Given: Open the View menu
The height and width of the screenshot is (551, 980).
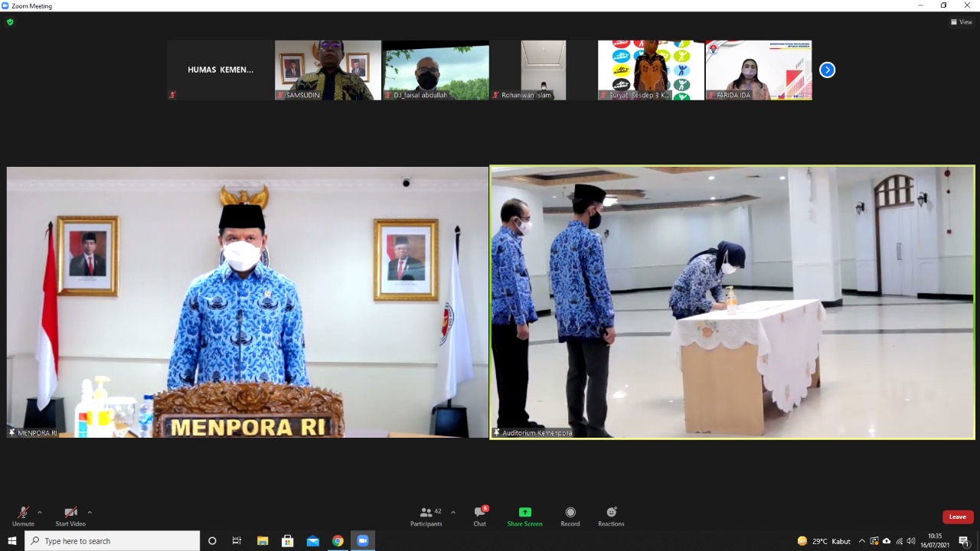Looking at the screenshot, I should tap(961, 21).
